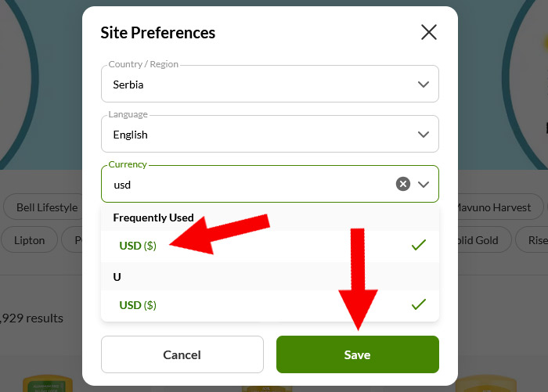Image resolution: width=548 pixels, height=392 pixels.
Task: Choose the Lipton brand chip
Action: (30, 240)
